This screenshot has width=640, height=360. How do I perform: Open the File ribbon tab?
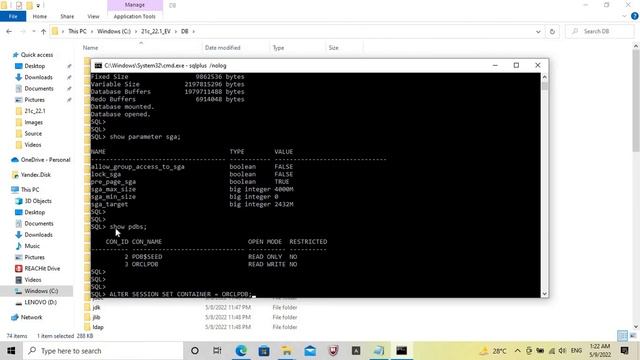point(13,16)
